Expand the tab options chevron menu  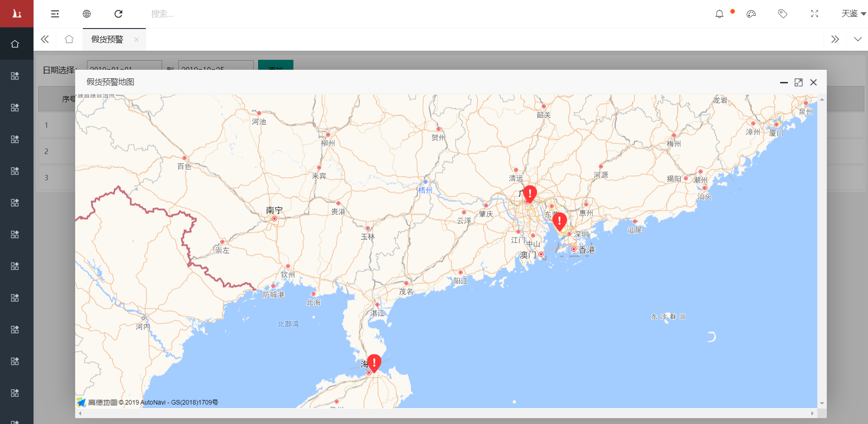pyautogui.click(x=858, y=39)
